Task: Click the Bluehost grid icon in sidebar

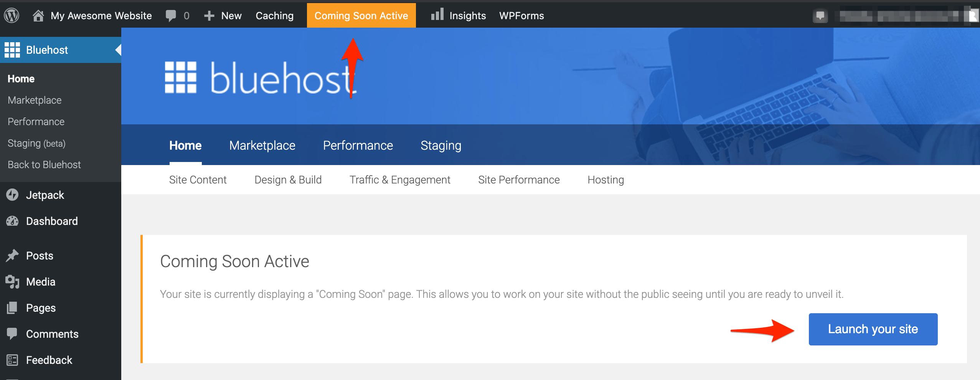Action: [12, 50]
